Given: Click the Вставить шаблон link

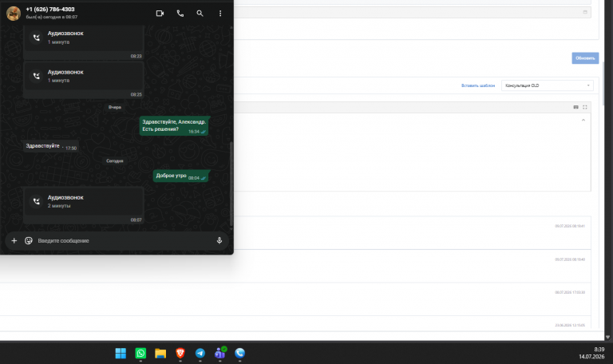Looking at the screenshot, I should pos(478,85).
